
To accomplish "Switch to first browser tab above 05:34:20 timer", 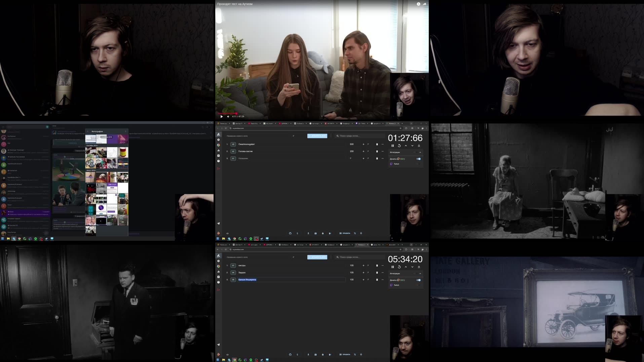I will 224,245.
